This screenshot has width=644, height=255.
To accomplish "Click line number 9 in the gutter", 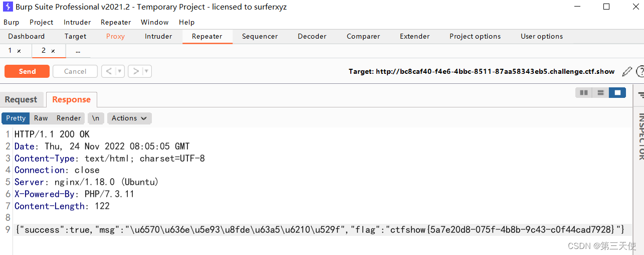I will (8, 229).
